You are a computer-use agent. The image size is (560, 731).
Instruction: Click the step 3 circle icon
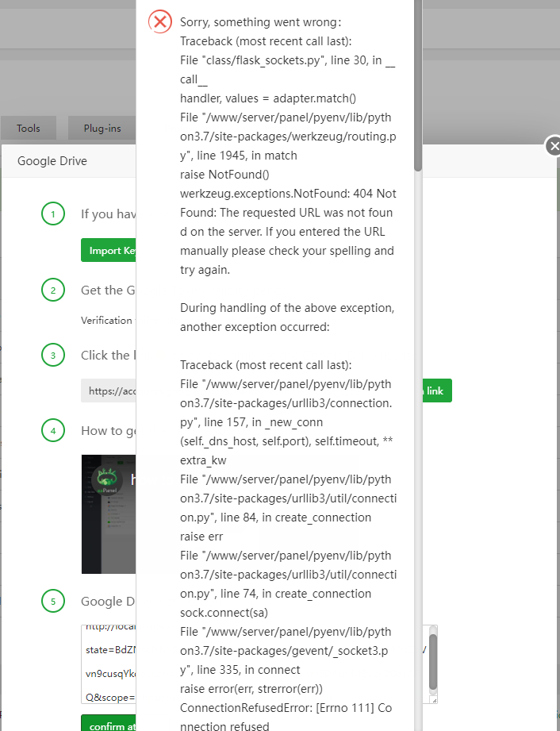(53, 355)
